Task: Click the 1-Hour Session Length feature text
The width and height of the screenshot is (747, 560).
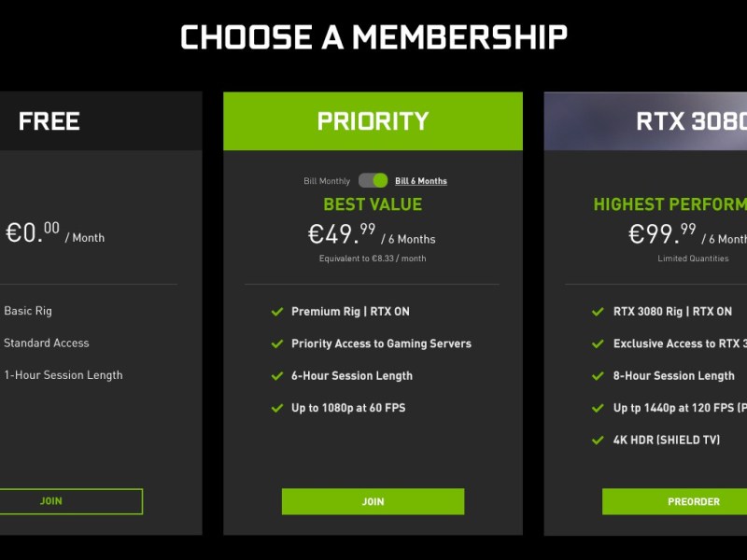Action: 63,375
